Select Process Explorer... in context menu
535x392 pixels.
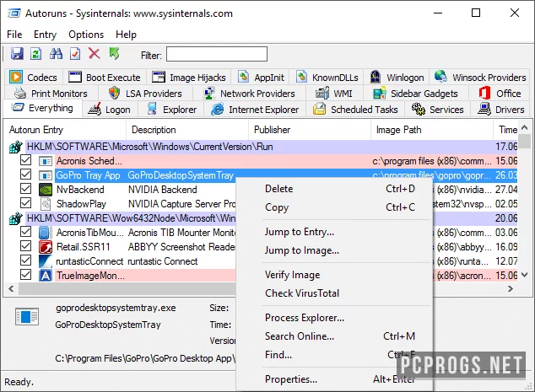(334, 318)
